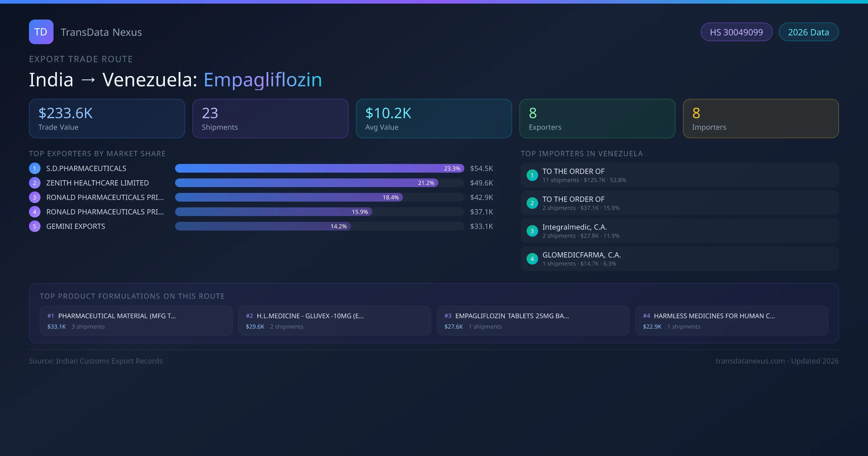Click the transdatanexus.com footer link
Screen dimensions: 868x456
(750, 361)
